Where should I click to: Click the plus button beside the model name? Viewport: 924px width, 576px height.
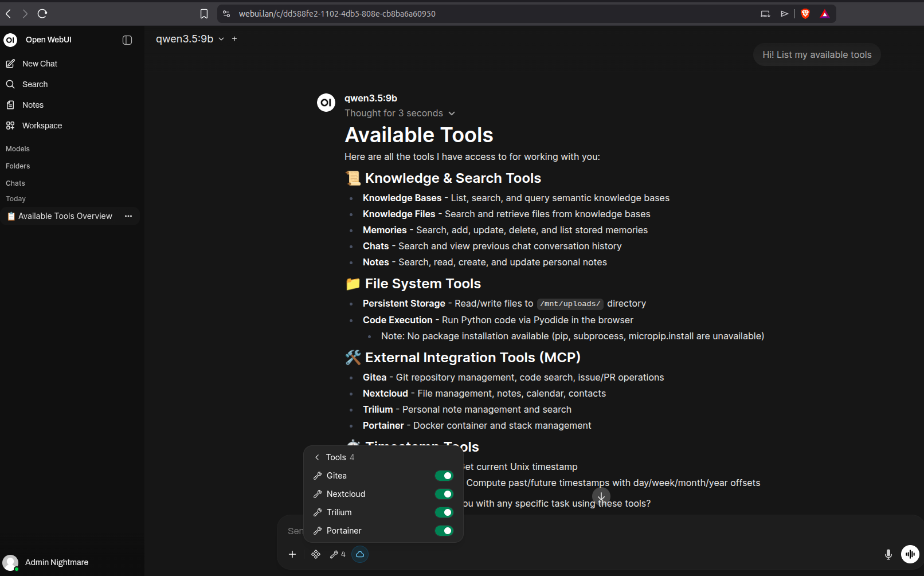click(x=234, y=38)
